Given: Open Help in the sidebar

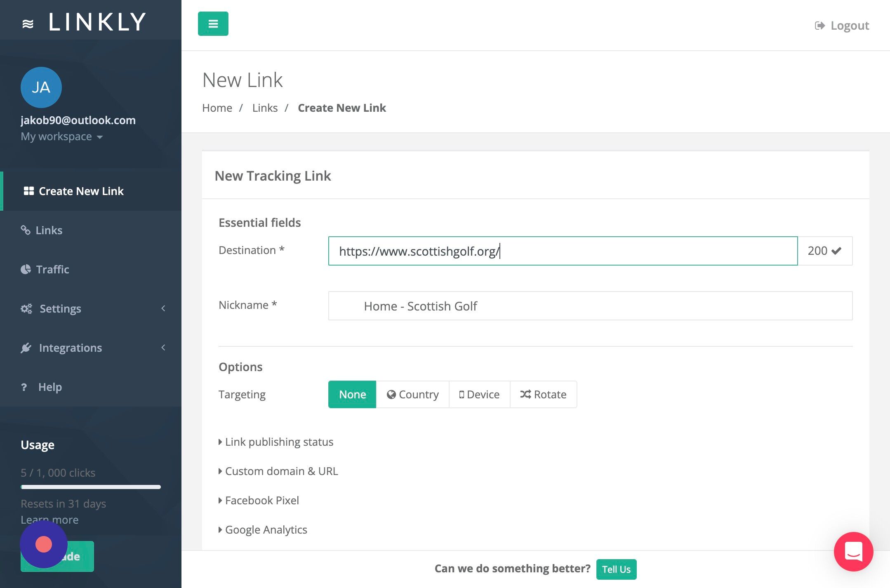Looking at the screenshot, I should pos(50,387).
